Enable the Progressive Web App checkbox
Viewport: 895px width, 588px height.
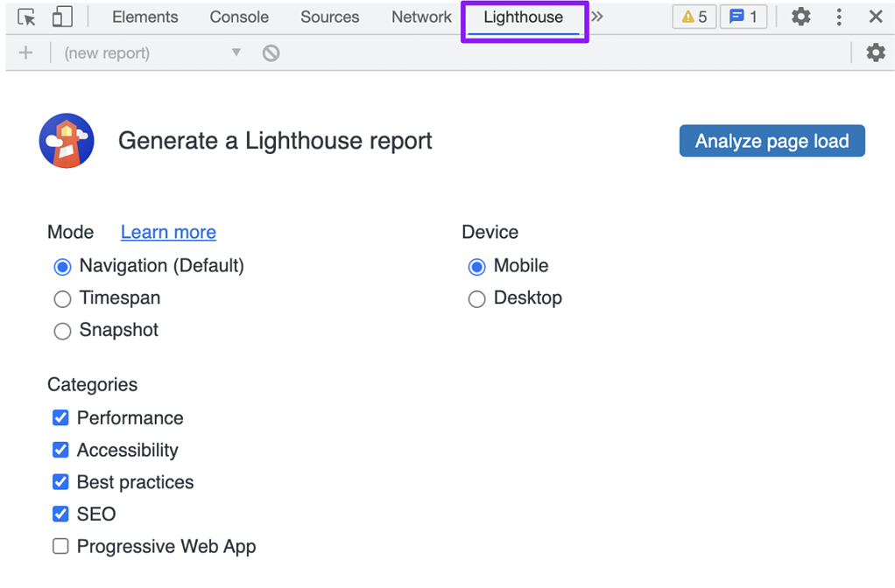(x=60, y=546)
